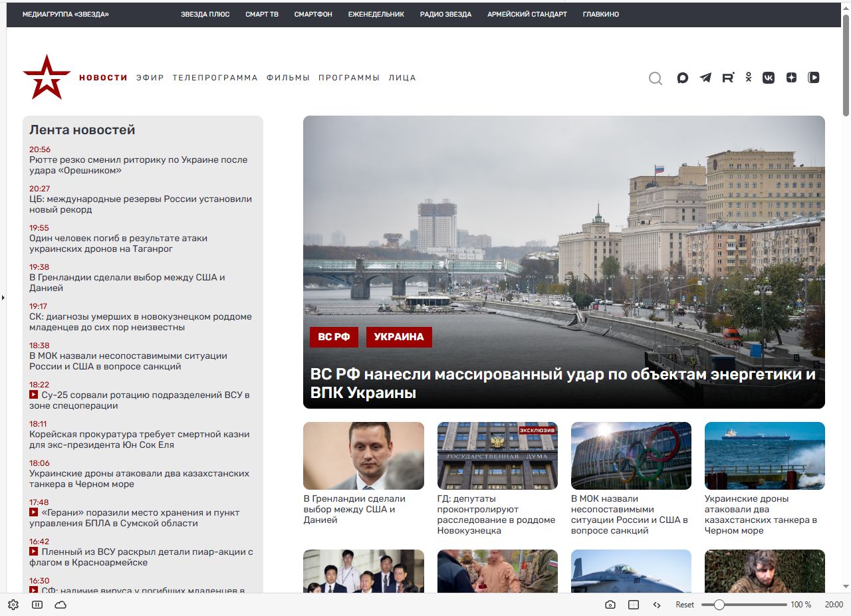Open browser settings gear in status bar
851x616 pixels.
tap(13, 605)
